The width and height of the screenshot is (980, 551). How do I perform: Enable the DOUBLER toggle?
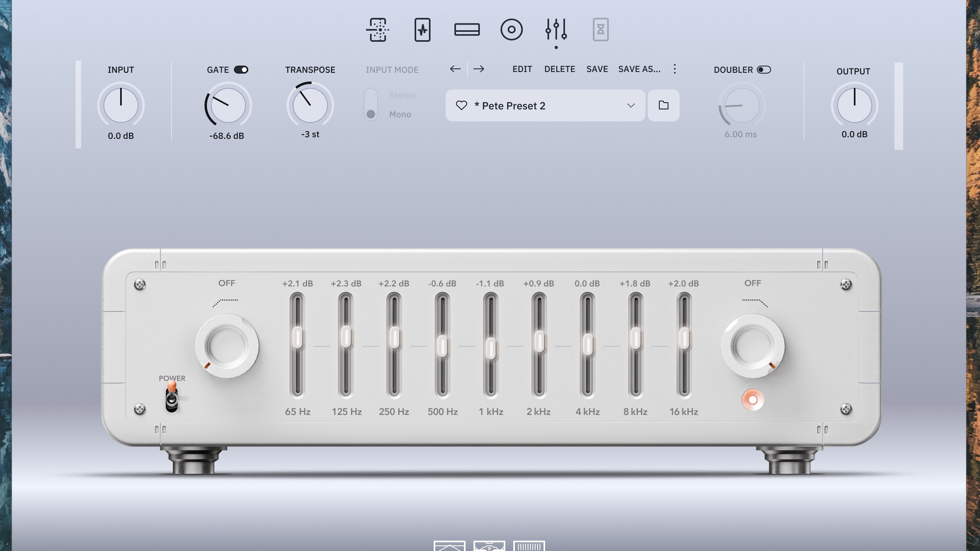pyautogui.click(x=764, y=70)
